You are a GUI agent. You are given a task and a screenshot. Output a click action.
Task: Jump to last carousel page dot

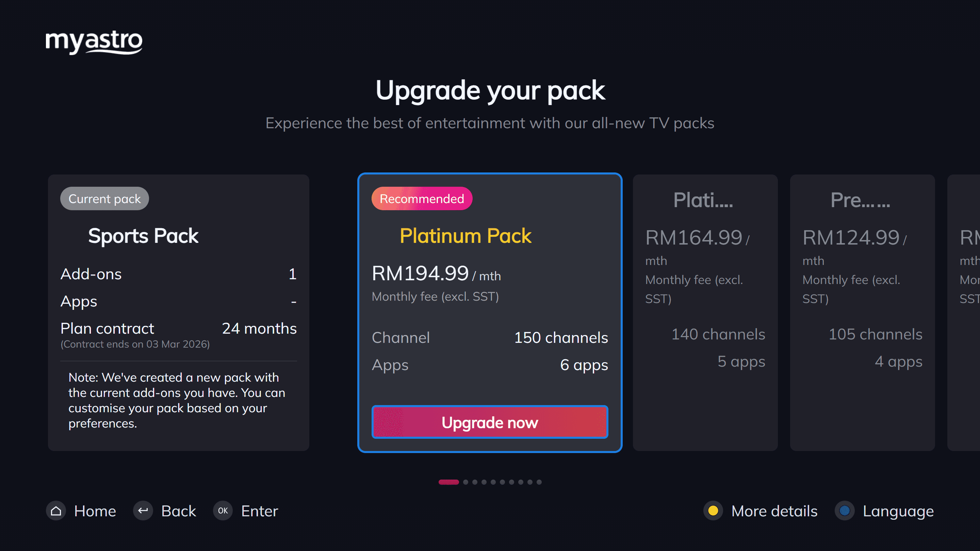click(539, 482)
